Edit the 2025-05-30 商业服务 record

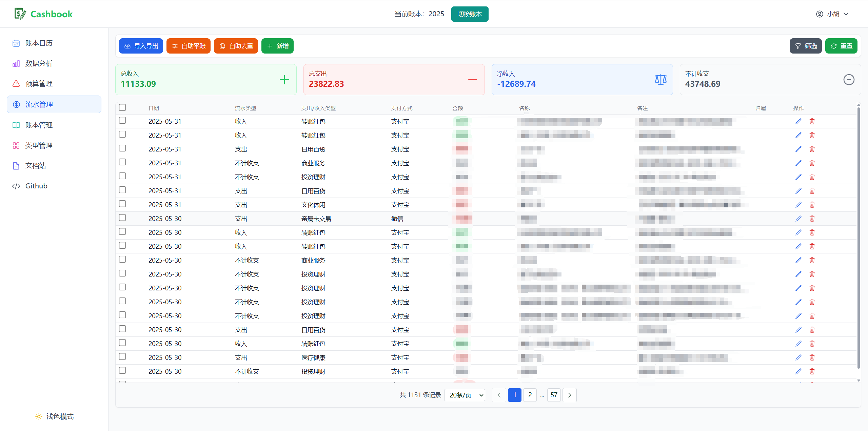(x=798, y=260)
